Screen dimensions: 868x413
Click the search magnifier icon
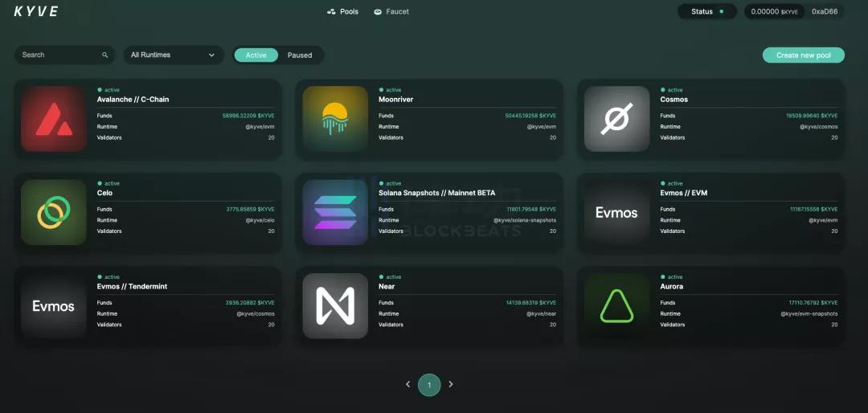click(x=105, y=55)
